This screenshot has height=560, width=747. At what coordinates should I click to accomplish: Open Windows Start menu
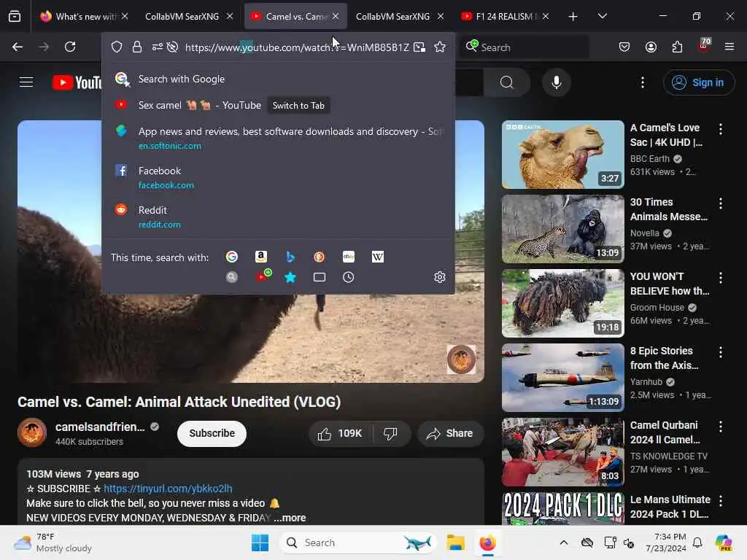(260, 542)
